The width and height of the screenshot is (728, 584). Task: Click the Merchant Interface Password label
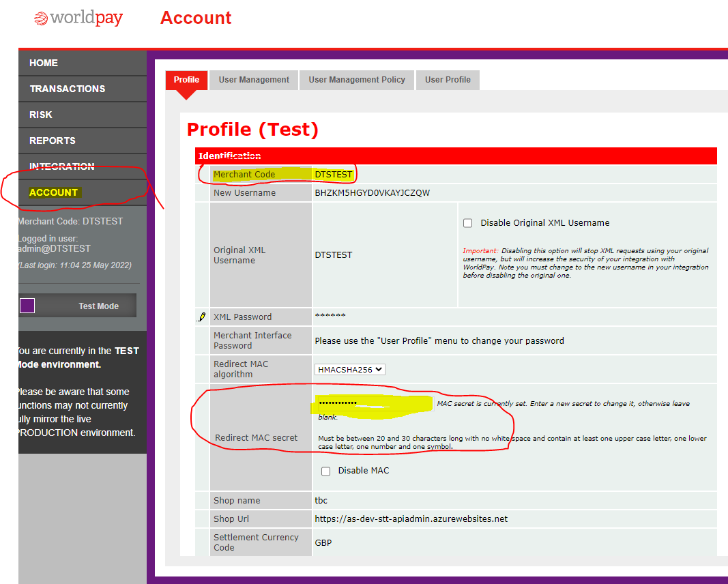(252, 340)
